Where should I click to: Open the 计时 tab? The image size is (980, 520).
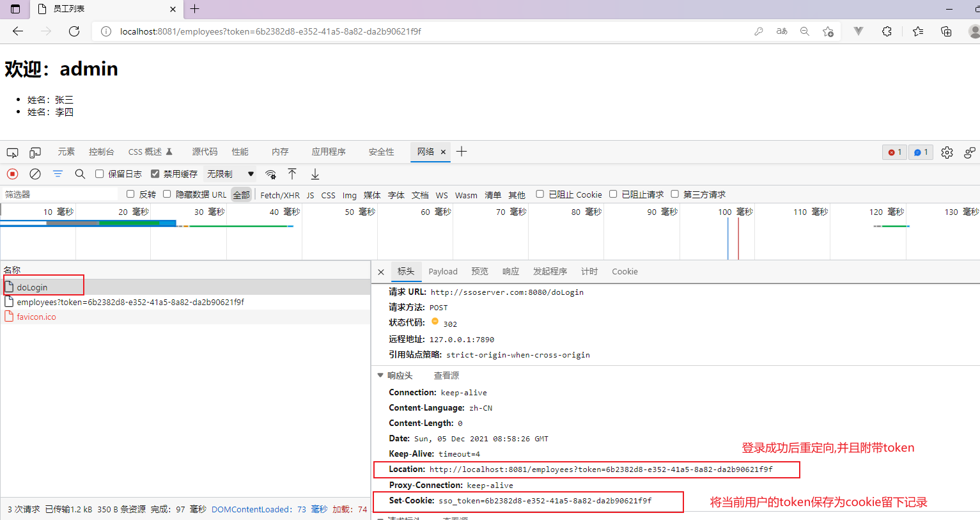click(x=589, y=272)
